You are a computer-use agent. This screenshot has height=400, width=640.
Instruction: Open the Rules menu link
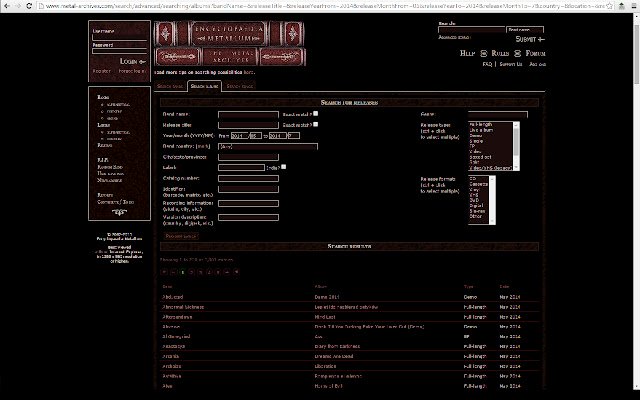[500, 53]
